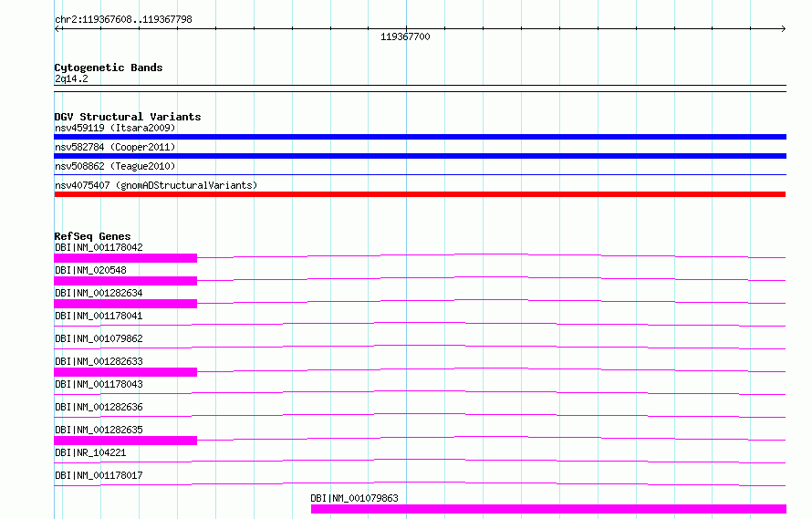Open transcript DBI|NM_020548 label
The height and width of the screenshot is (519, 812).
pyautogui.click(x=90, y=270)
